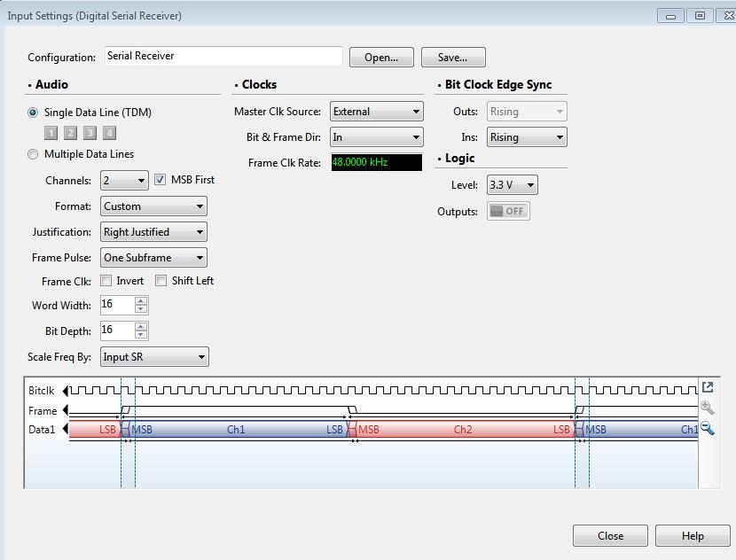The height and width of the screenshot is (560, 736).
Task: Click the Bit Clock Edge Sync header
Action: pyautogui.click(x=498, y=84)
